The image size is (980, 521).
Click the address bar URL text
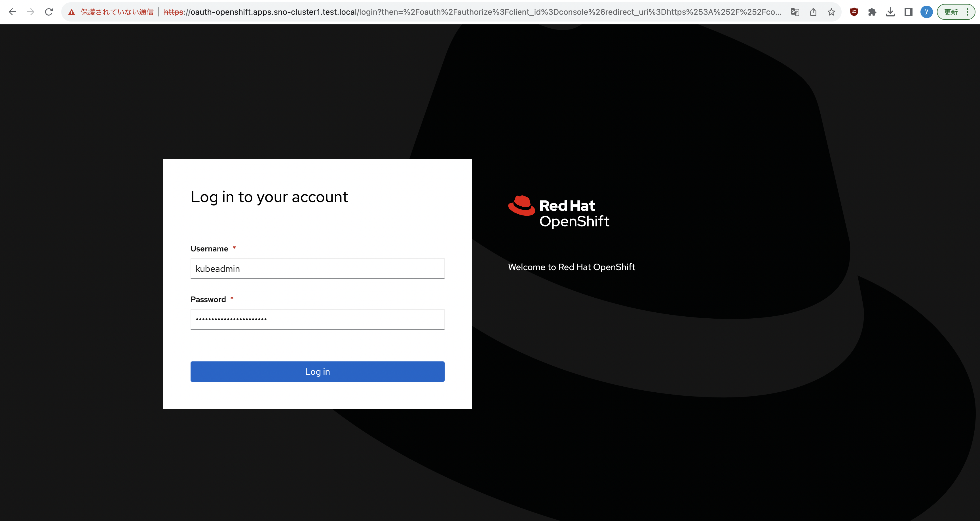click(472, 12)
